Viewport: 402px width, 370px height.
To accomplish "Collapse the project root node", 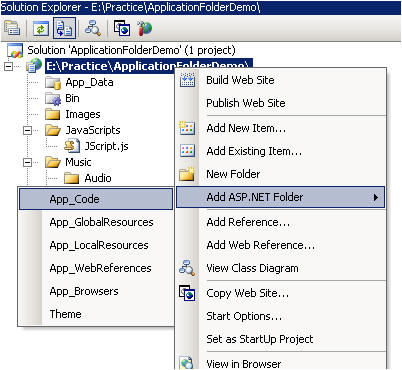I will click(x=9, y=66).
